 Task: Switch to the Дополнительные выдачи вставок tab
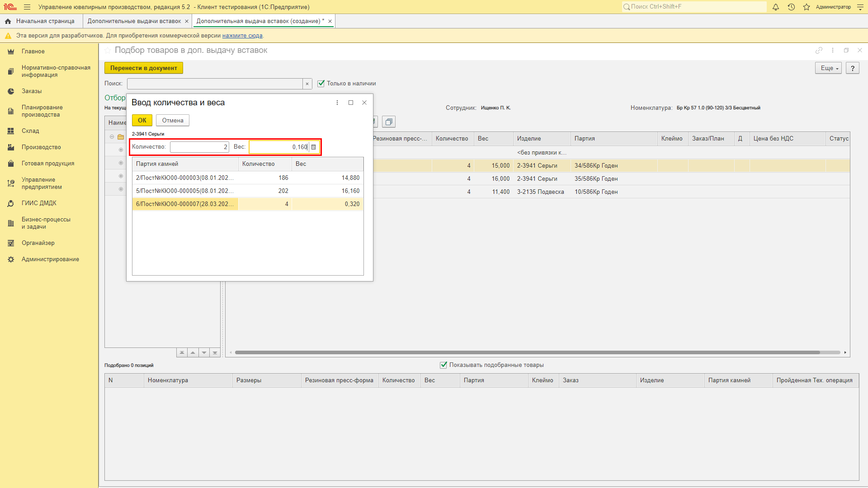134,21
